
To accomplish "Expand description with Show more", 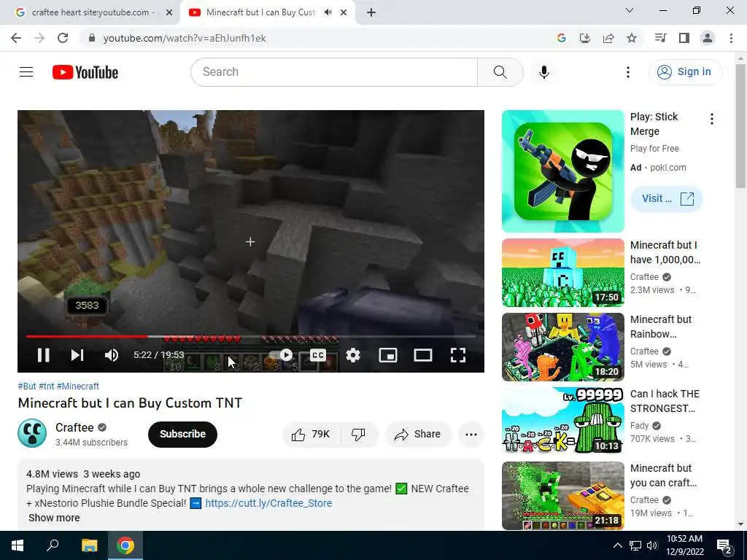I will coord(54,518).
